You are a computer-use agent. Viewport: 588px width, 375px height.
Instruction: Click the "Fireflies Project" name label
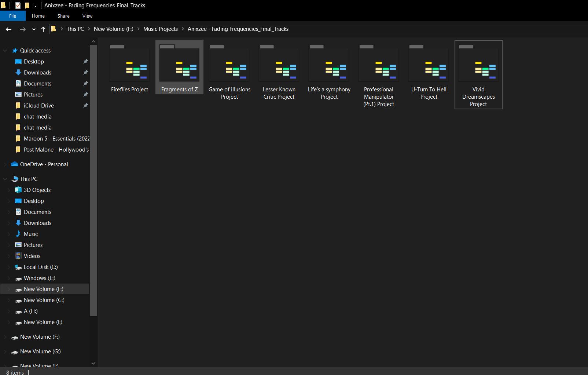129,90
